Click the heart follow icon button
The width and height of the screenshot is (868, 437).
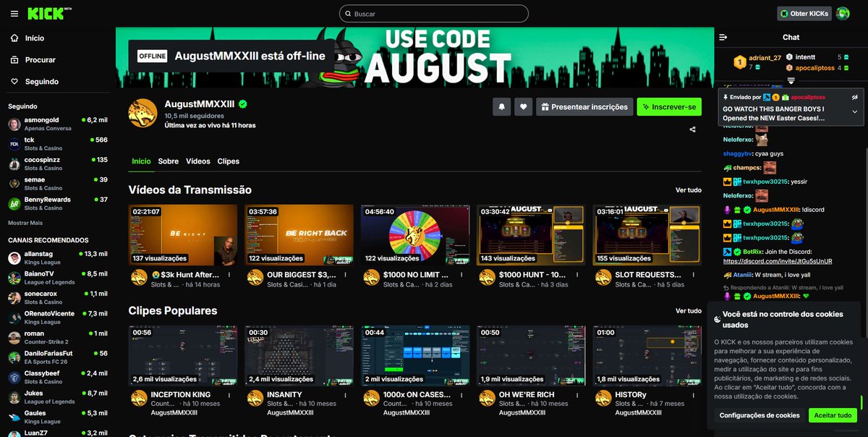[x=524, y=107]
